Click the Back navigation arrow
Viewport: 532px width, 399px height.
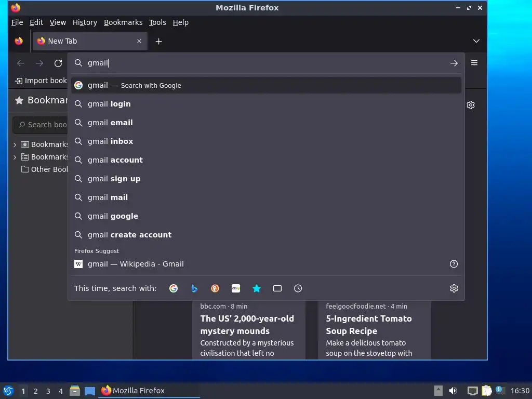tap(21, 63)
